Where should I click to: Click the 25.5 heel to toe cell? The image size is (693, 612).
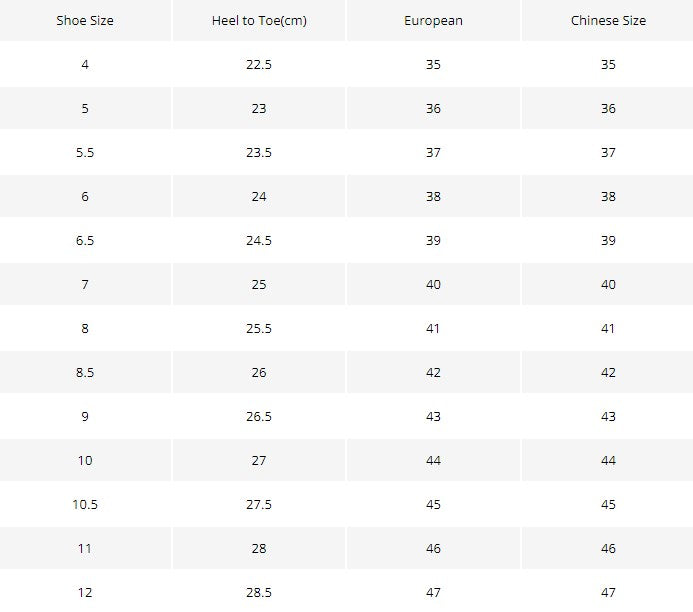click(x=259, y=328)
